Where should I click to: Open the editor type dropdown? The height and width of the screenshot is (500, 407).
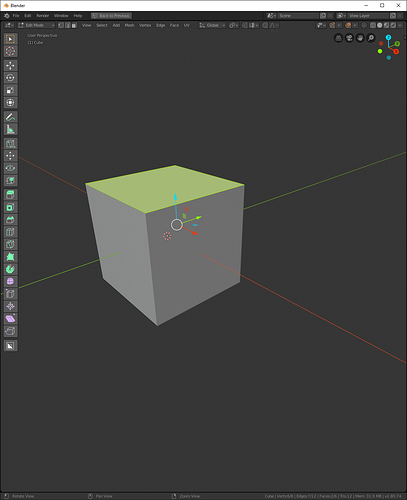(x=9, y=25)
